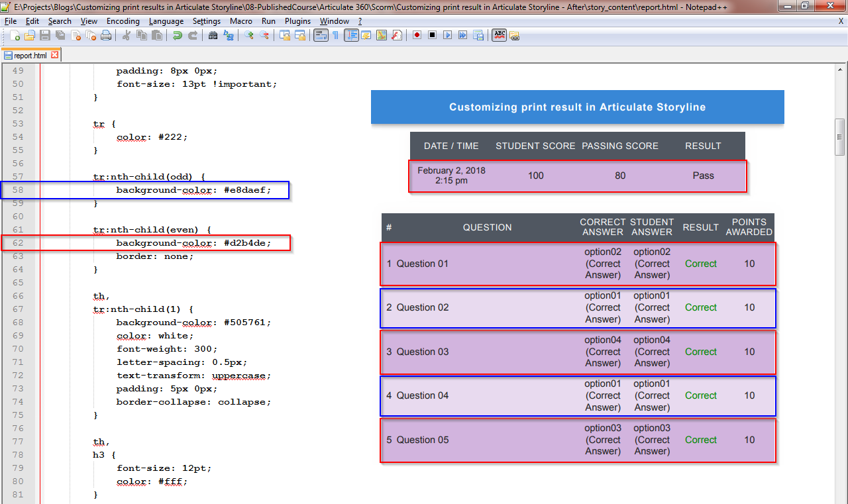Viewport: 848px width, 504px height.
Task: Open the View menu
Action: (89, 21)
